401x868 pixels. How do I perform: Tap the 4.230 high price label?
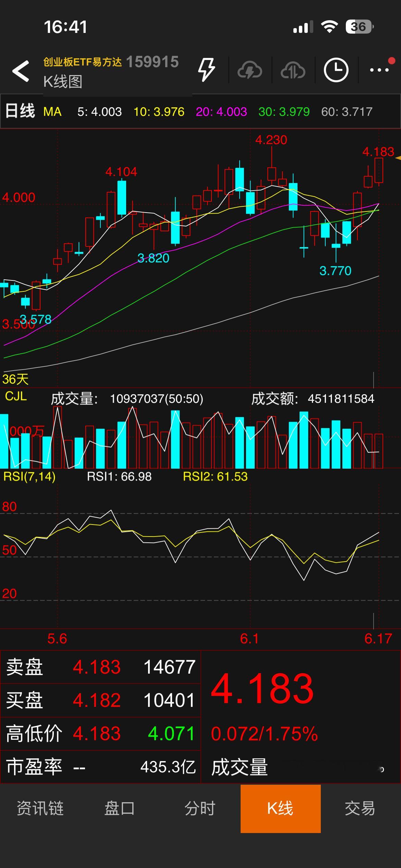pyautogui.click(x=271, y=140)
